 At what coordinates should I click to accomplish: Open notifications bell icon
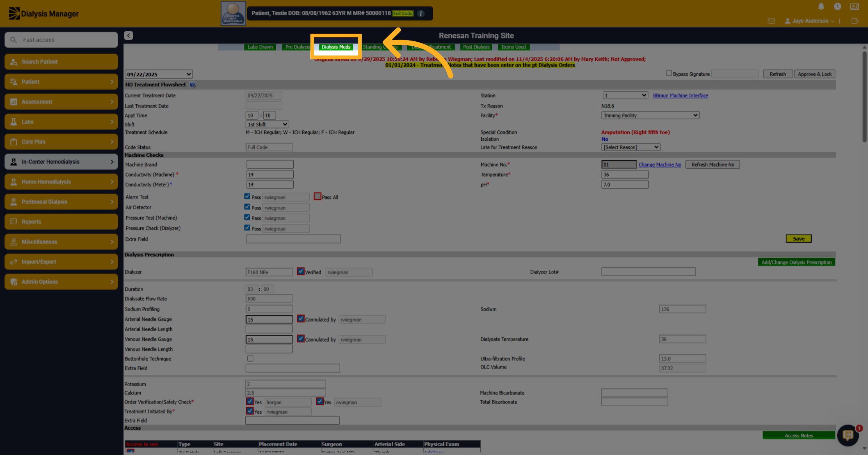click(821, 7)
